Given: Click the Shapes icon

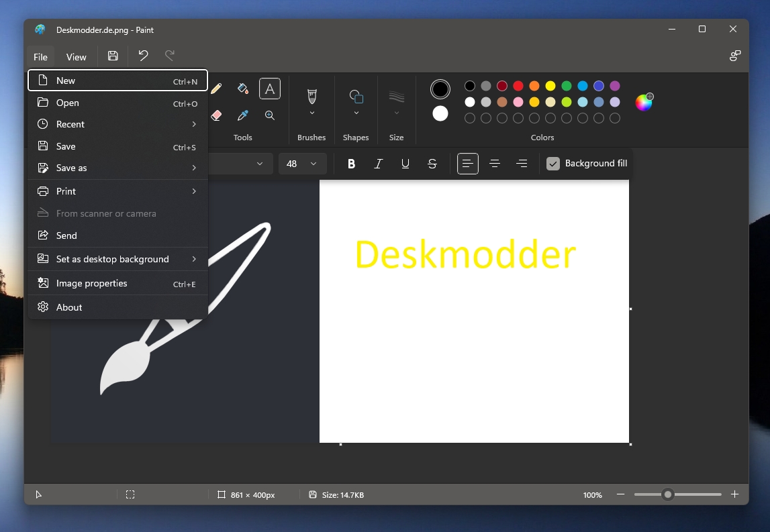Looking at the screenshot, I should [356, 96].
